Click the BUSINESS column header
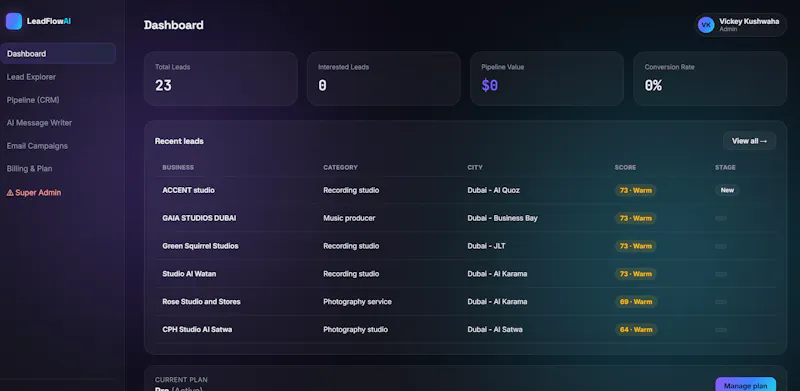This screenshot has width=800, height=391. 178,167
